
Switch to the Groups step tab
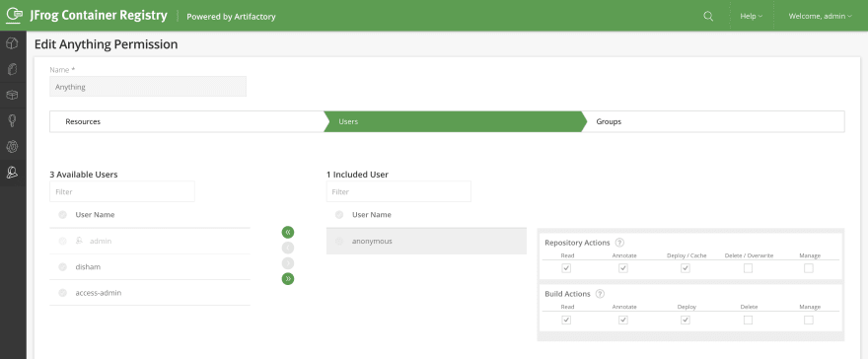714,121
